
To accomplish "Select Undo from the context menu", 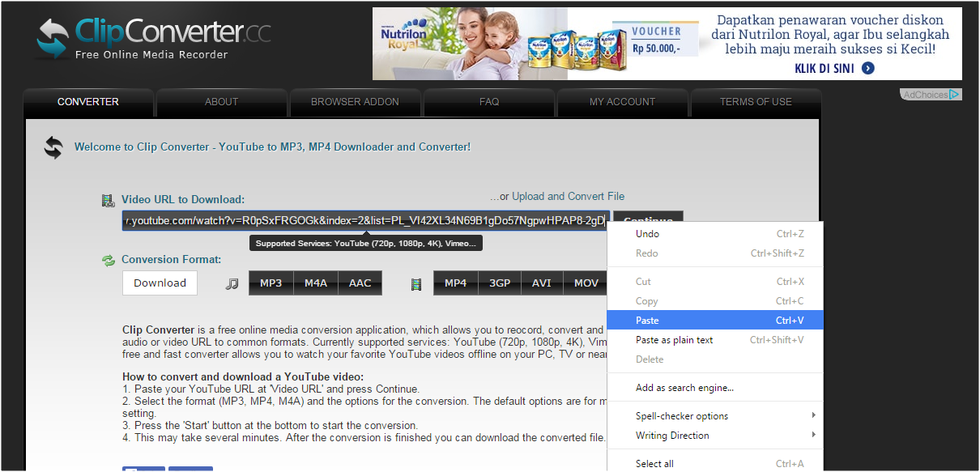I will coord(715,234).
